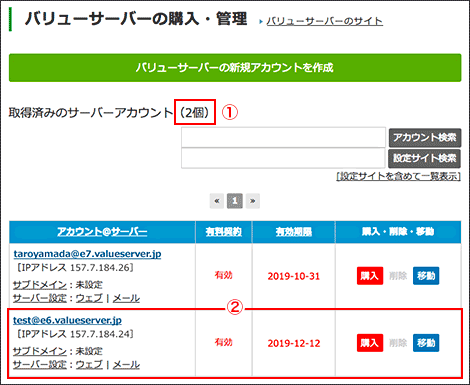Image resolution: width=470 pixels, height=385 pixels.
Task: Click 有効 status in taroyamada row
Action: click(x=223, y=275)
